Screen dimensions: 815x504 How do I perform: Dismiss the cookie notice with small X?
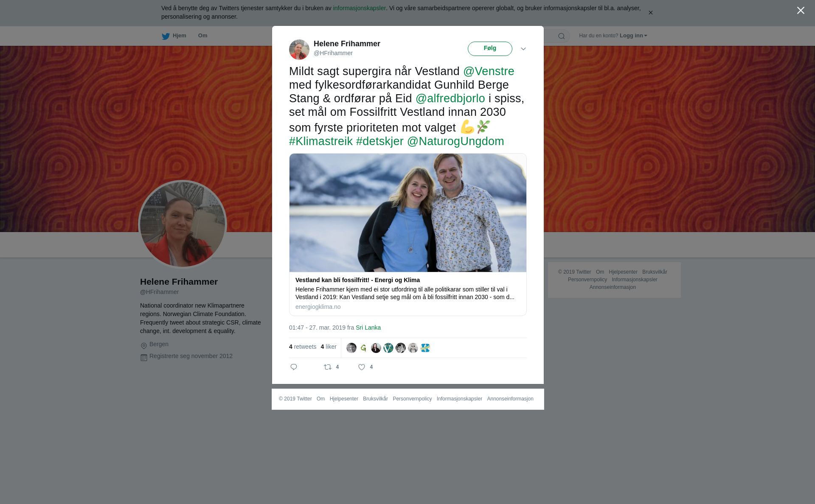pos(650,13)
